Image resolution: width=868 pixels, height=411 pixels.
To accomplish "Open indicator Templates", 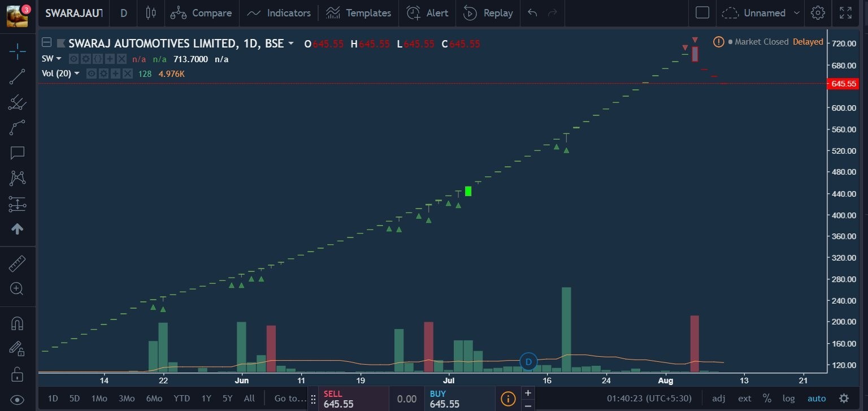I will (x=358, y=13).
